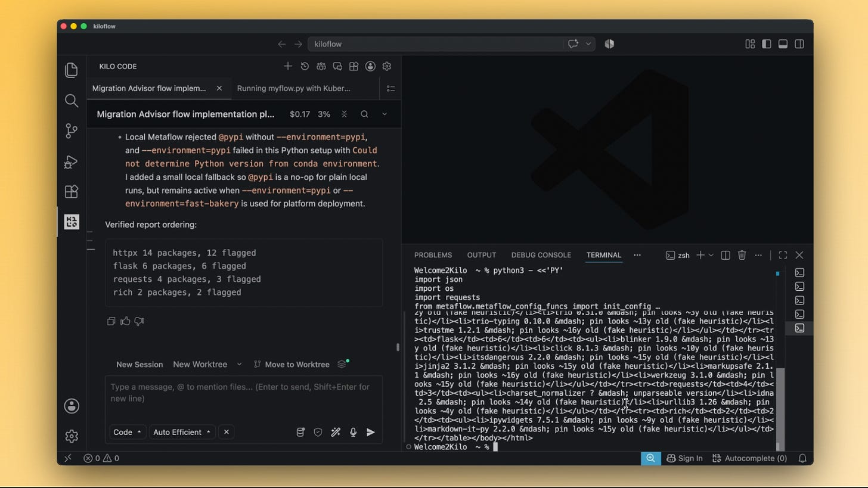This screenshot has height=488, width=868.
Task: Send the message with arrow icon
Action: pyautogui.click(x=371, y=432)
